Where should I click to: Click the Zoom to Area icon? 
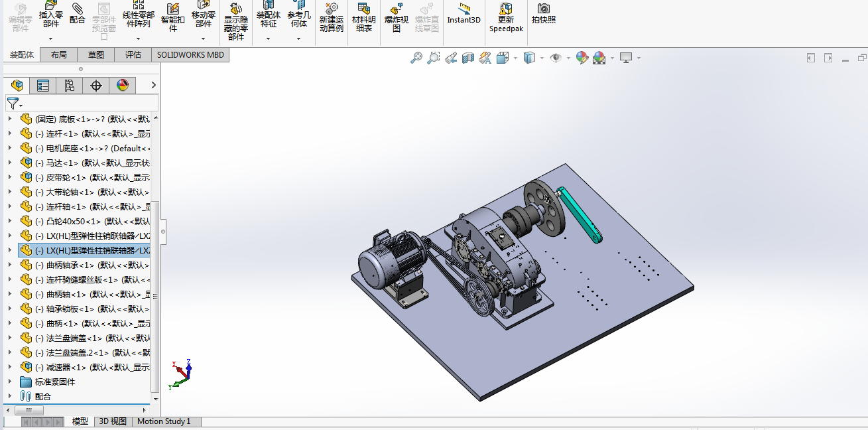pyautogui.click(x=434, y=58)
